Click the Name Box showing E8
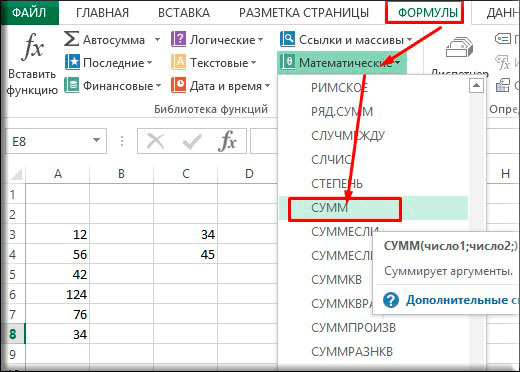Screen dimensions: 520x372 pos(56,141)
